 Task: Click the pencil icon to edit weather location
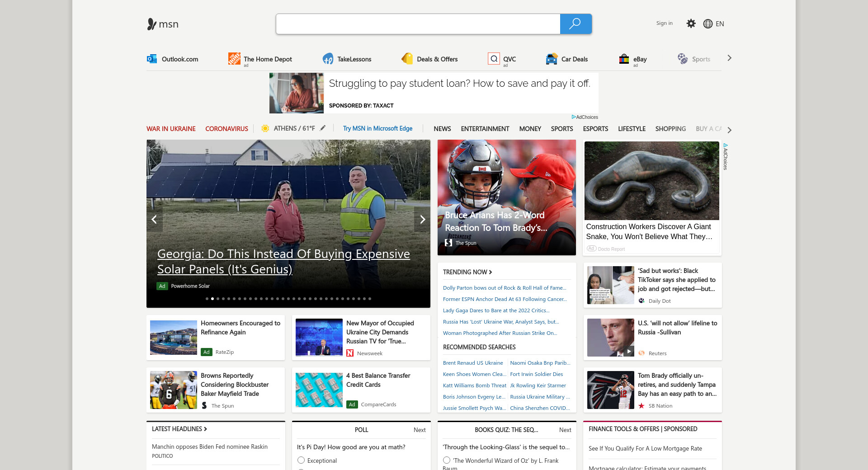tap(323, 128)
